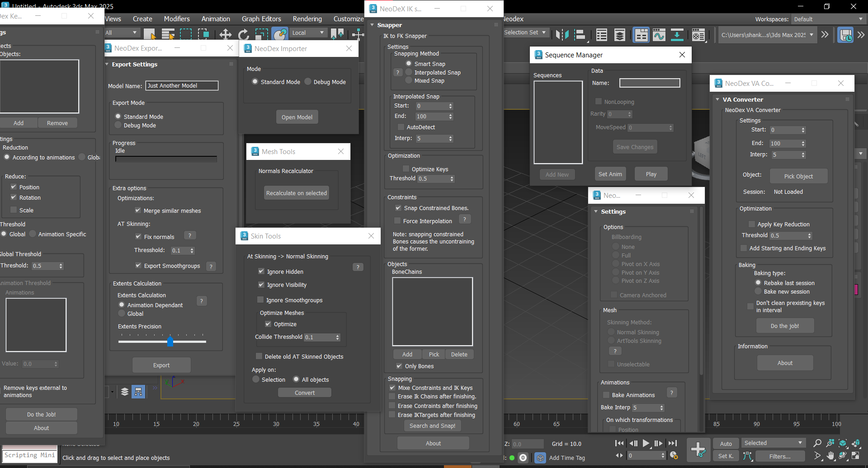Viewport: 868px width, 468px height.
Task: Open the Customize menu
Action: click(349, 19)
